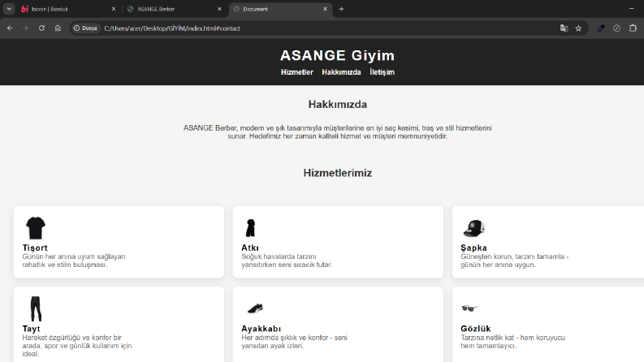Click 'Günün her anına uyum sağlayan' description
The width and height of the screenshot is (644, 362).
[x=74, y=261]
